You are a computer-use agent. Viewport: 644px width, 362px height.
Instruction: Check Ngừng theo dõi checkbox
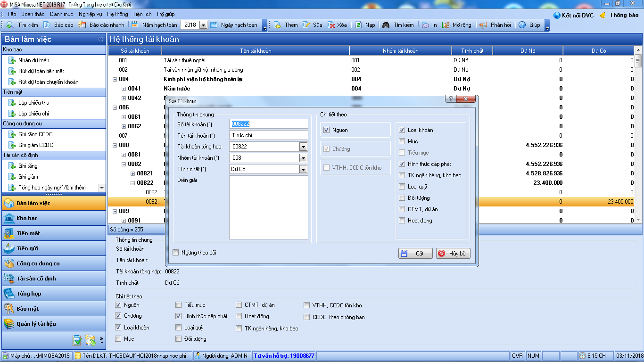(x=176, y=253)
